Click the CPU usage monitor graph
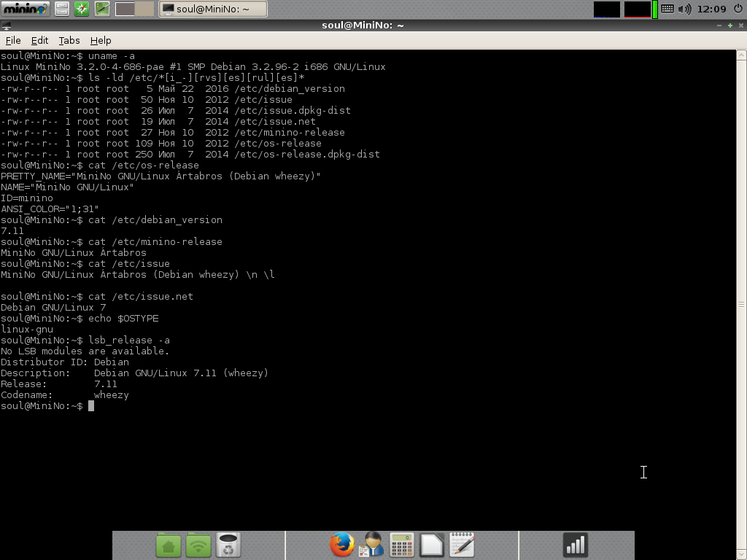This screenshot has width=747, height=560. pyautogui.click(x=607, y=9)
